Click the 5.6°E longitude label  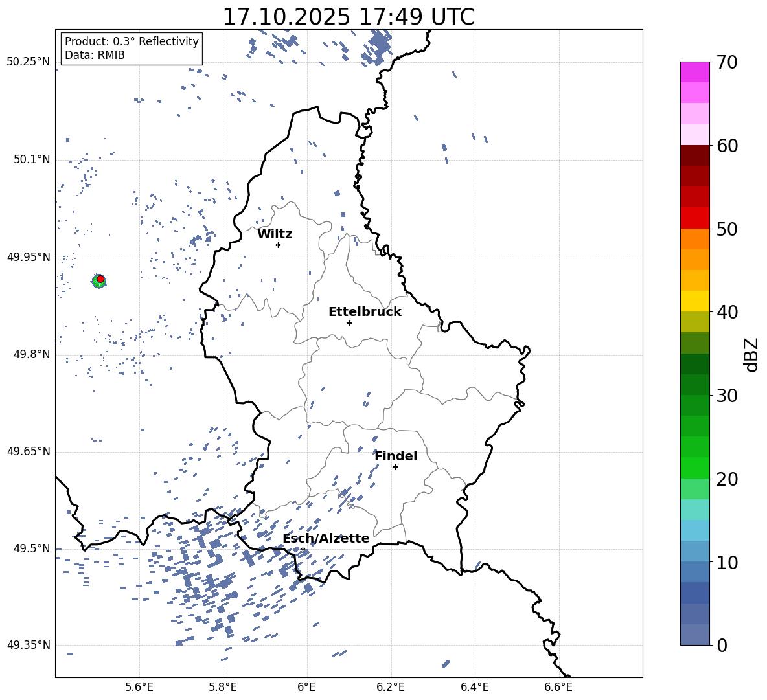139,687
